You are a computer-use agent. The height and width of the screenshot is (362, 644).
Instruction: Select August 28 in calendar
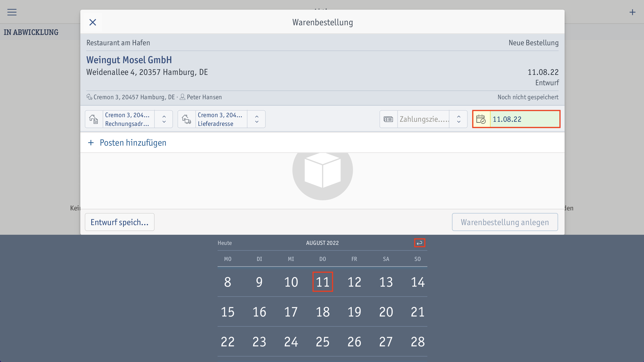coord(417,341)
